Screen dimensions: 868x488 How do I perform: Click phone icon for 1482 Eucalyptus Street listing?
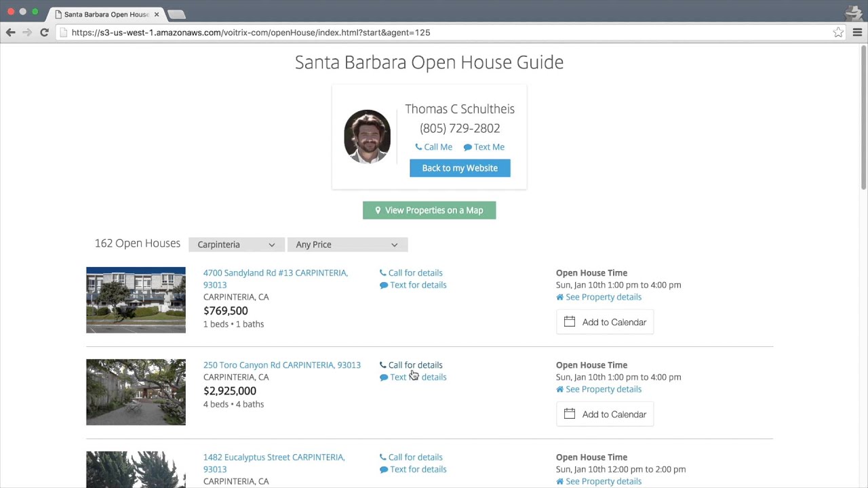tap(383, 457)
